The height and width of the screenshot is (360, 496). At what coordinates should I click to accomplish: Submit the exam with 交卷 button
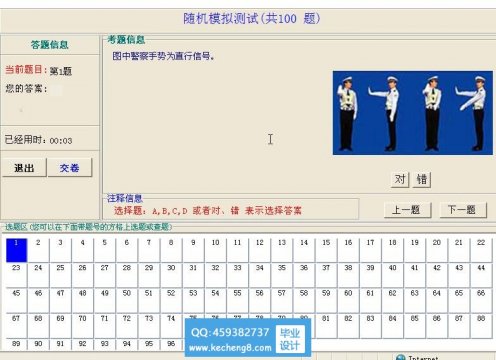point(70,168)
